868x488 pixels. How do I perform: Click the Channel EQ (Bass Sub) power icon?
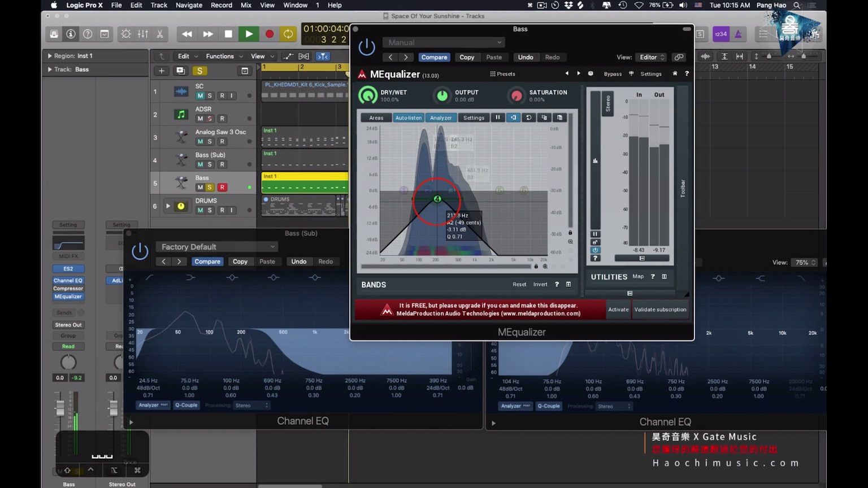[x=140, y=251]
